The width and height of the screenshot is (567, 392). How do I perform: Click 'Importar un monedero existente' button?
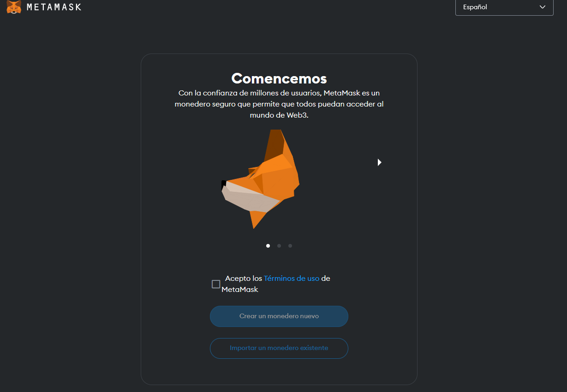click(279, 348)
